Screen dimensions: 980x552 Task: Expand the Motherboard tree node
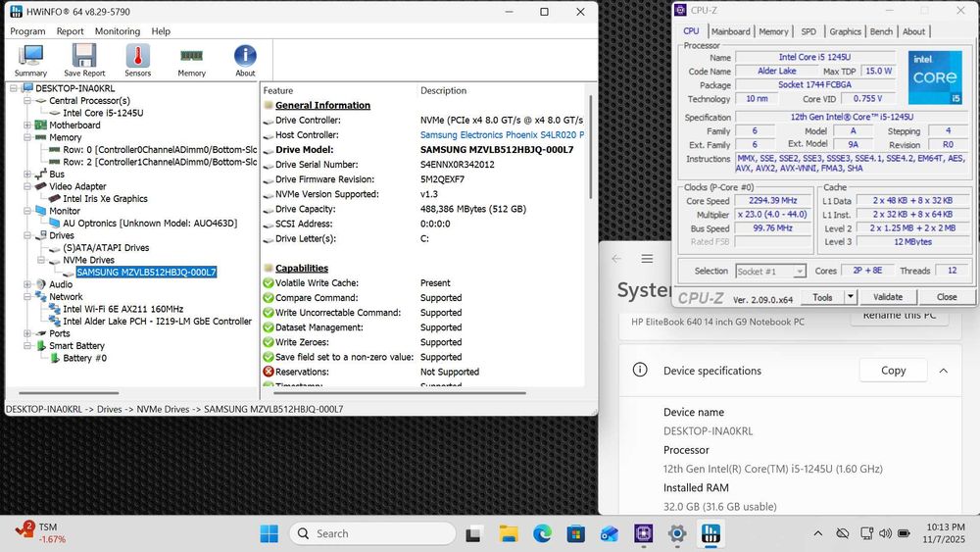coord(26,125)
